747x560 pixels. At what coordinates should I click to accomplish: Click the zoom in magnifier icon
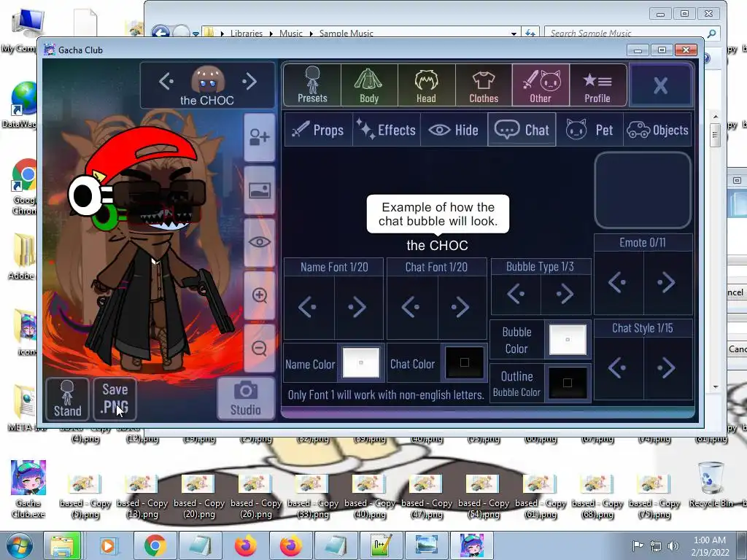point(259,295)
